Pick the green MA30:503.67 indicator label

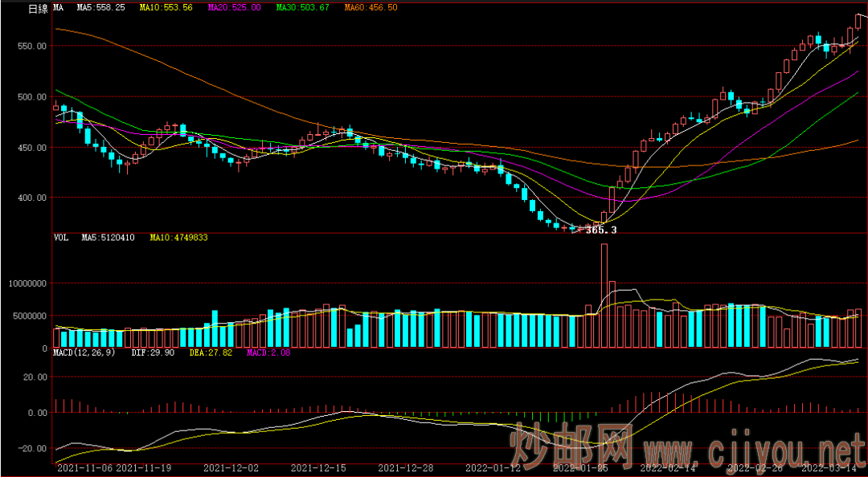click(x=302, y=7)
